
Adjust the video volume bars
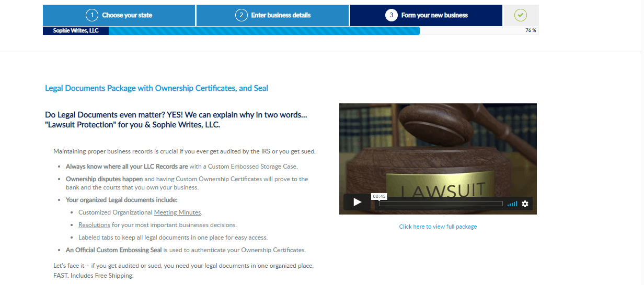pyautogui.click(x=512, y=204)
